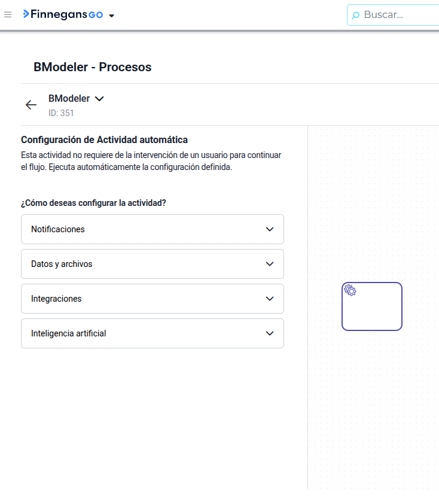Click the magnifying glass search icon
Viewport: 439px width, 504px height.
coord(355,15)
